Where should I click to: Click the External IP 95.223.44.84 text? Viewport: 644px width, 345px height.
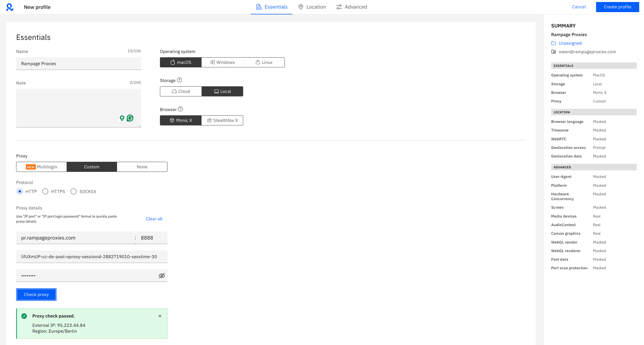coord(59,325)
